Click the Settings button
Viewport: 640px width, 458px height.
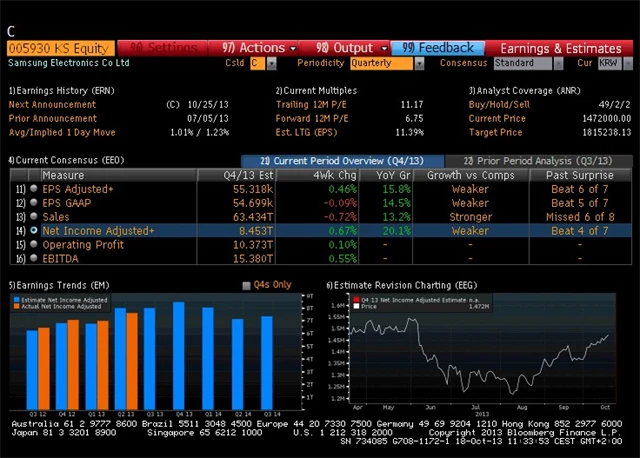click(x=164, y=47)
